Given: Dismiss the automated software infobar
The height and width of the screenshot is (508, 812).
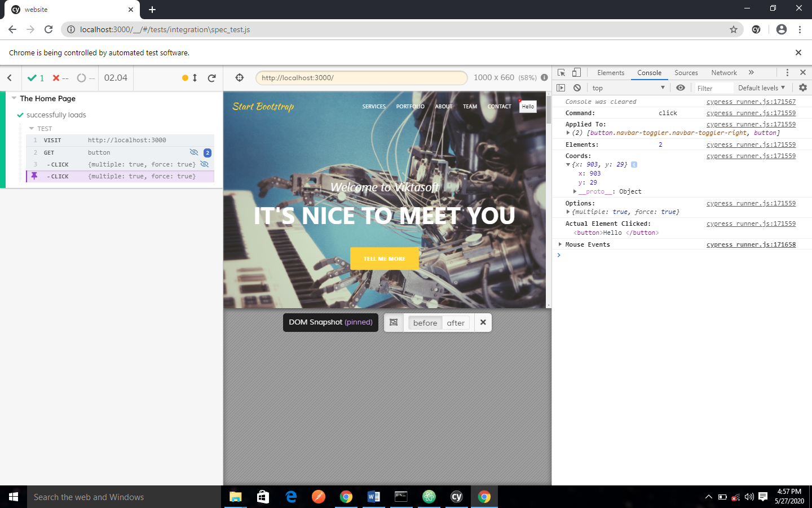Looking at the screenshot, I should pyautogui.click(x=798, y=52).
